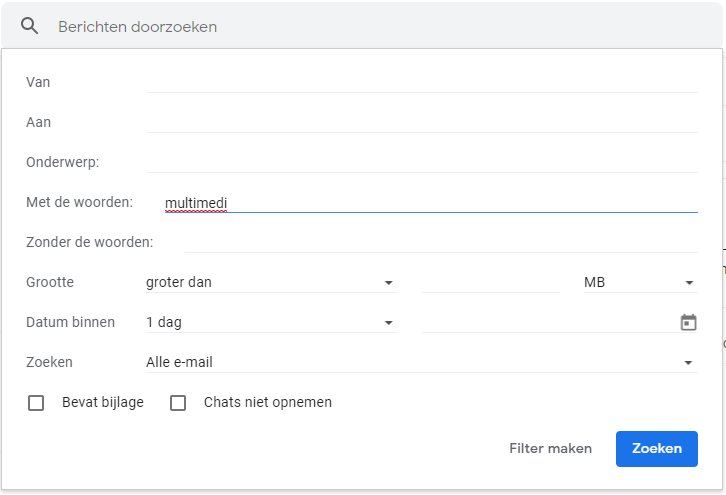Screen dimensions: 726x495
Task: Click the size value field before MB
Action: point(491,282)
